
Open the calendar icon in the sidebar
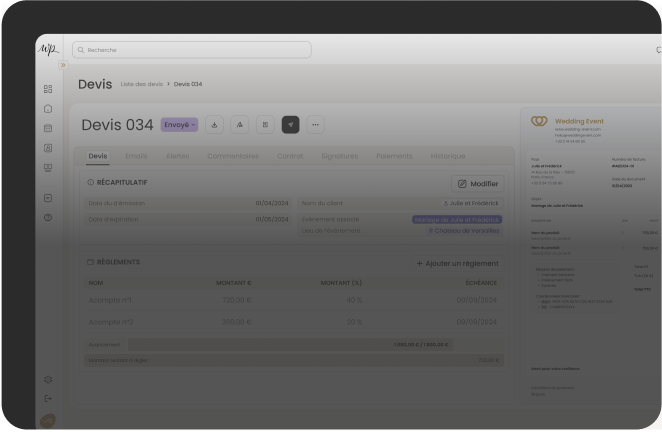tap(48, 128)
